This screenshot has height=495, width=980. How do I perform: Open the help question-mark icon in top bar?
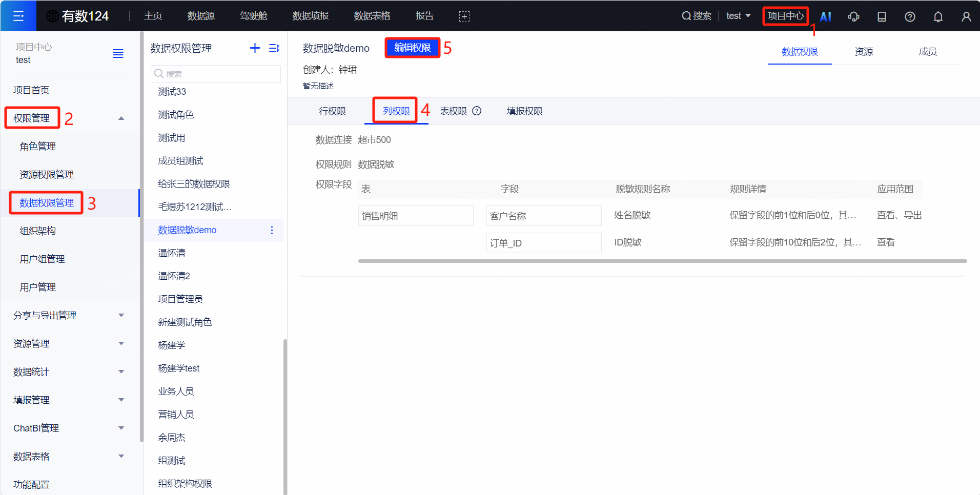(x=910, y=16)
